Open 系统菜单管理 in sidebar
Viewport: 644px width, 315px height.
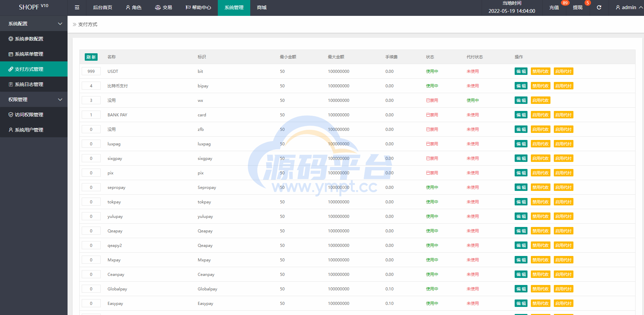point(34,54)
